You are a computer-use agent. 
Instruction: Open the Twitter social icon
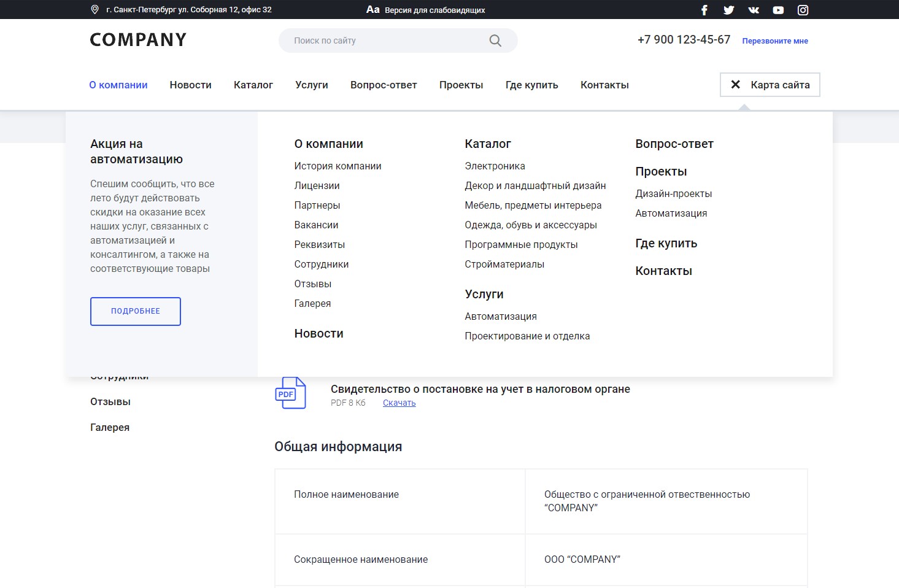pos(728,10)
